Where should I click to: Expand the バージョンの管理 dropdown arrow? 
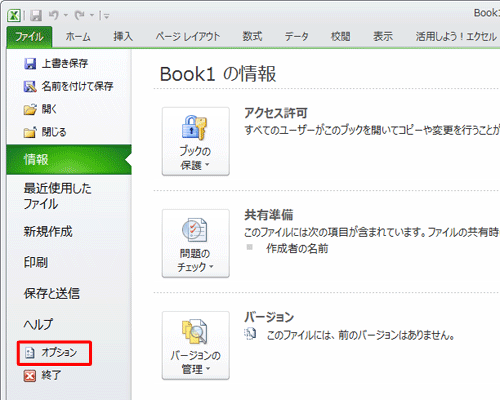208,369
